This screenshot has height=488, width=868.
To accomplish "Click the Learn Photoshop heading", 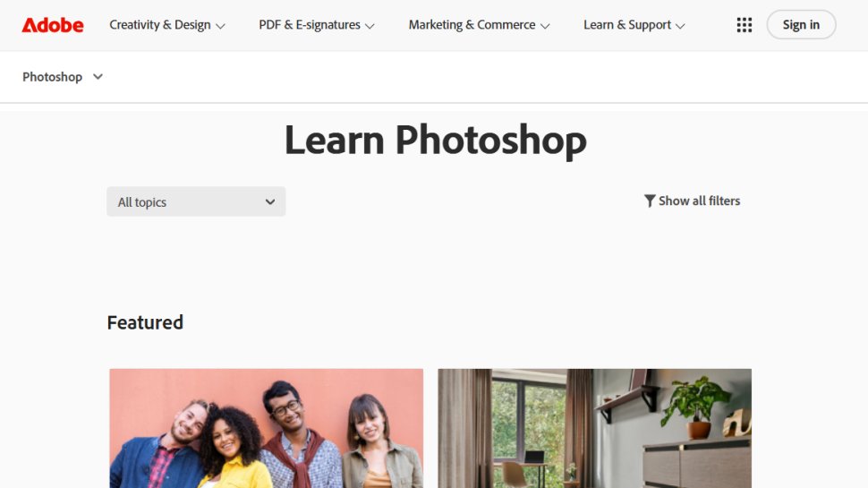I will 435,141.
